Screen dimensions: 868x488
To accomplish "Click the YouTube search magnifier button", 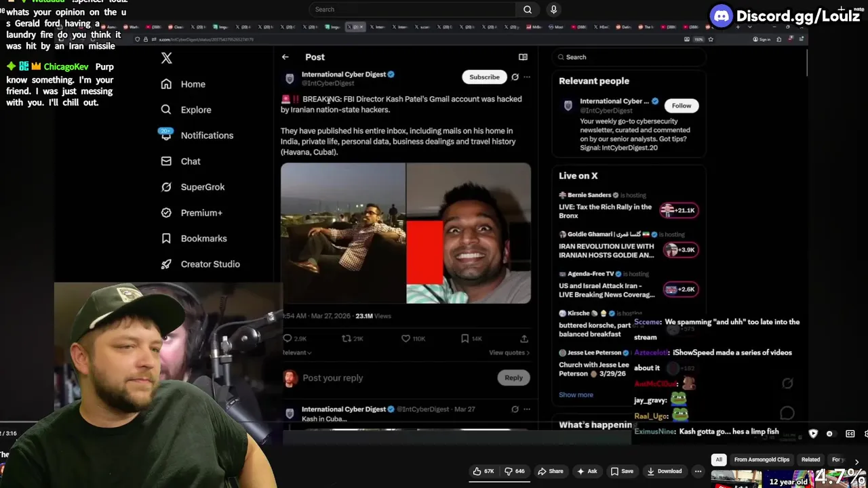I will pyautogui.click(x=527, y=9).
